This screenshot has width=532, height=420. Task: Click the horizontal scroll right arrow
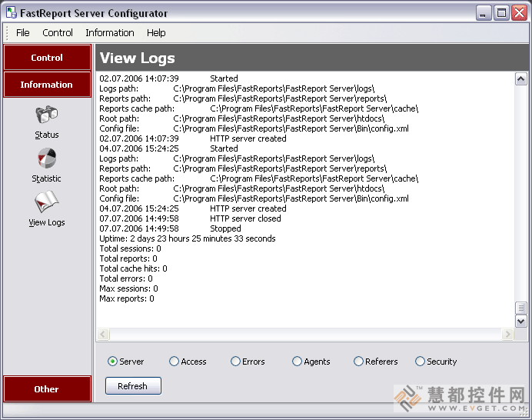pos(507,334)
